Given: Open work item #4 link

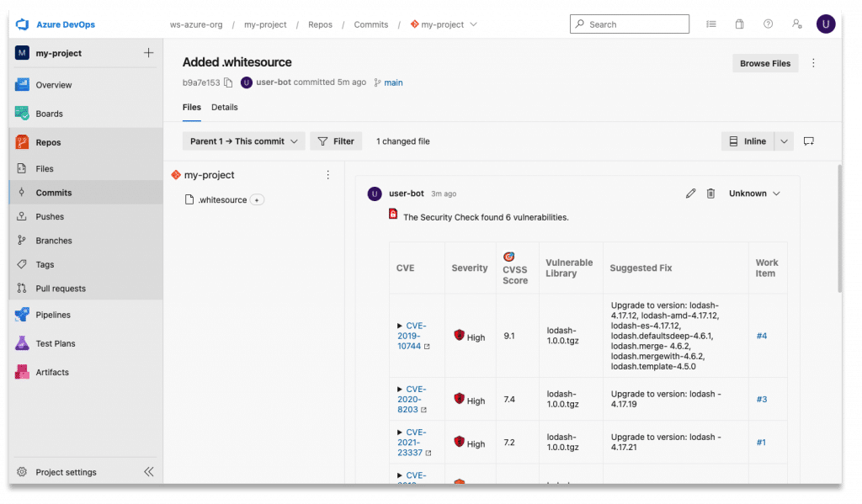Looking at the screenshot, I should point(761,336).
